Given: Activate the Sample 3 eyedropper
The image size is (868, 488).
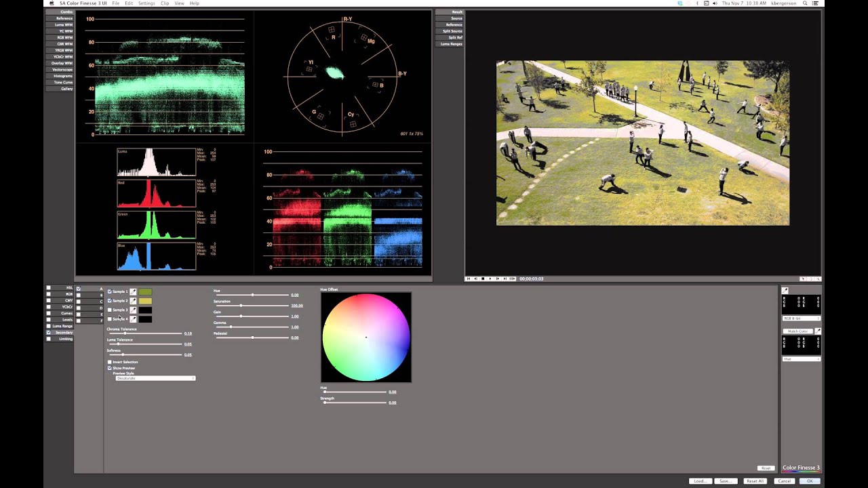Looking at the screenshot, I should click(x=133, y=310).
